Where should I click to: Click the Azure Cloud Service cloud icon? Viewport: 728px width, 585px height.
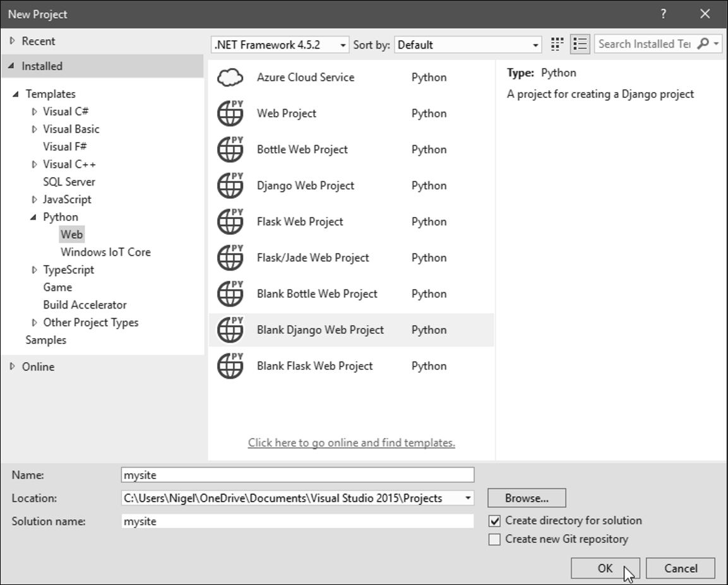pos(230,78)
